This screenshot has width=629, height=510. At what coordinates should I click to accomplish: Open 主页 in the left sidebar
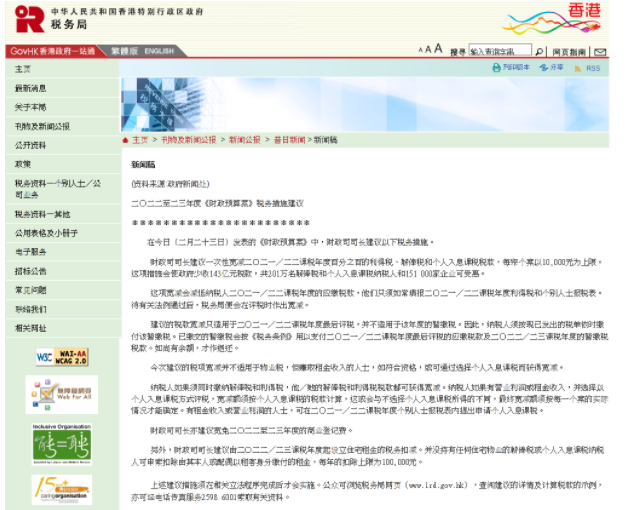tap(63, 69)
